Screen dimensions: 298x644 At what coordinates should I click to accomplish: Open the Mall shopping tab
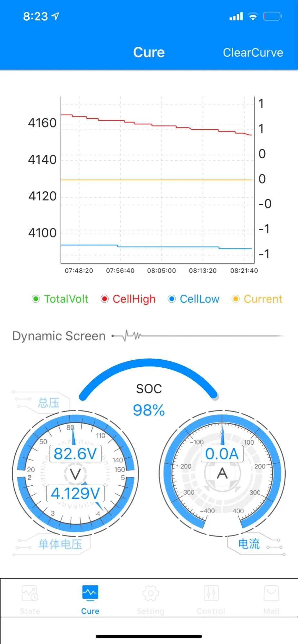[x=271, y=593]
